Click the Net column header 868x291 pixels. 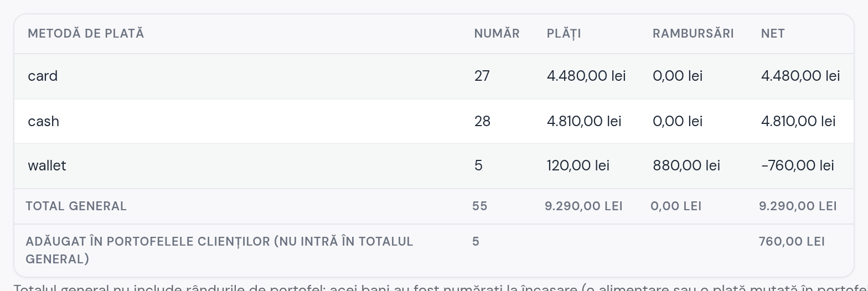[x=773, y=34]
